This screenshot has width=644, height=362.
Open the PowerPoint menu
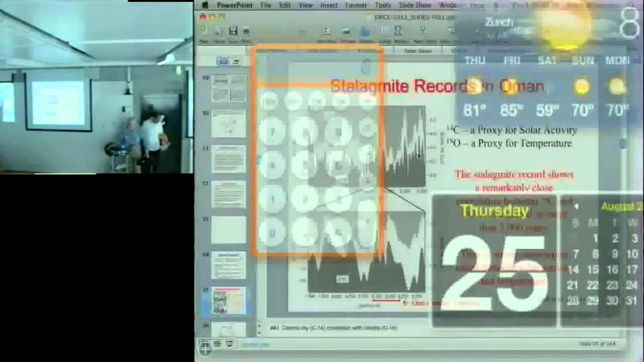234,5
